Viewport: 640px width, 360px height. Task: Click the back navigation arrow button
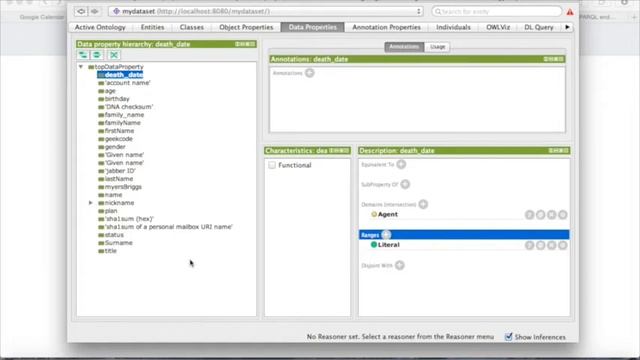(81, 11)
